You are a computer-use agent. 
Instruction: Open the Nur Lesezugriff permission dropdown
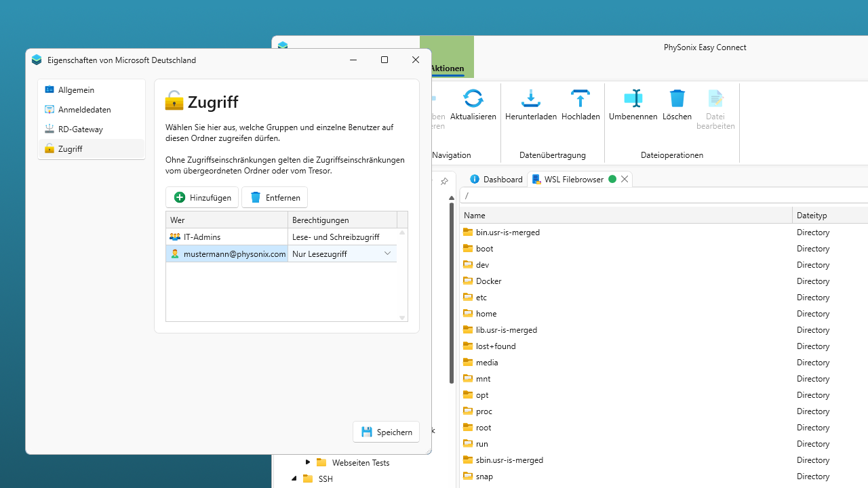point(387,253)
